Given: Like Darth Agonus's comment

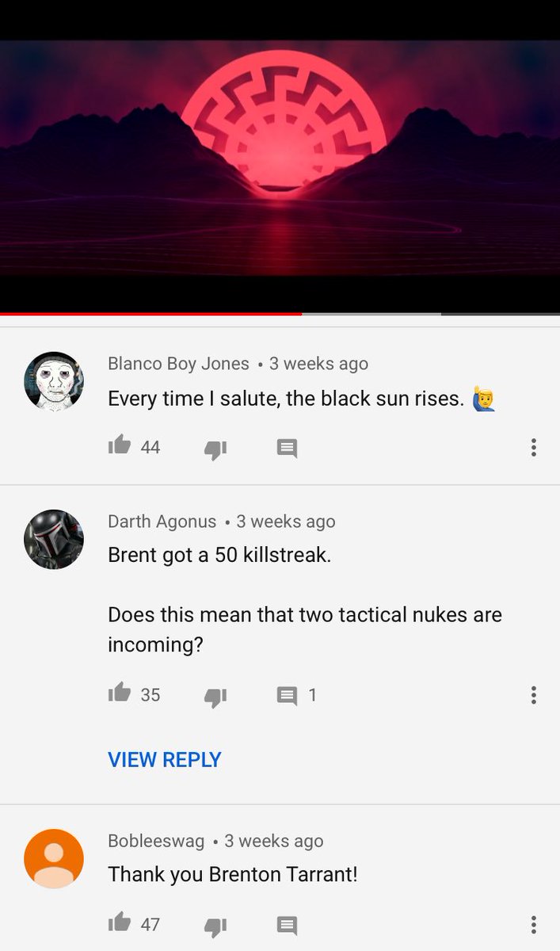Looking at the screenshot, I should pos(120,693).
